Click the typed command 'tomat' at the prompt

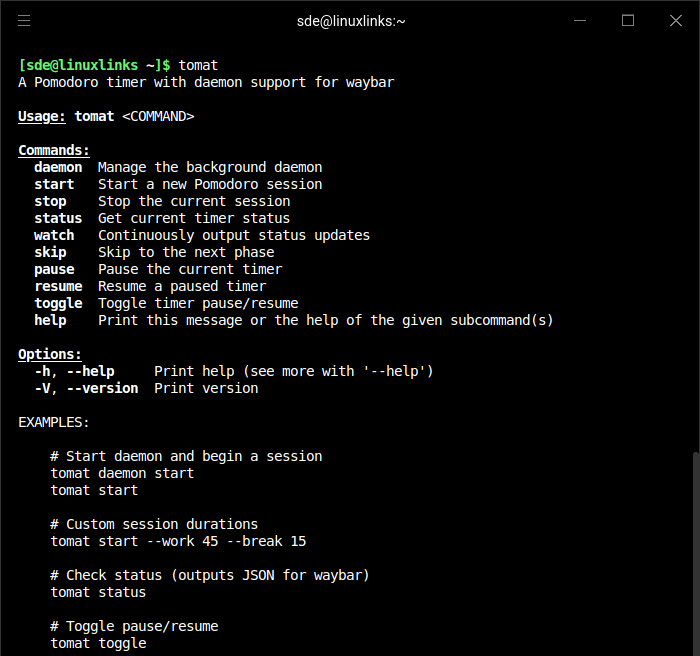[198, 65]
